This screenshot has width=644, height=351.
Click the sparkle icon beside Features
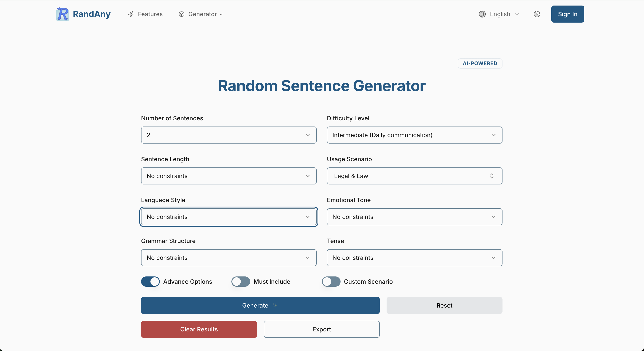131,14
